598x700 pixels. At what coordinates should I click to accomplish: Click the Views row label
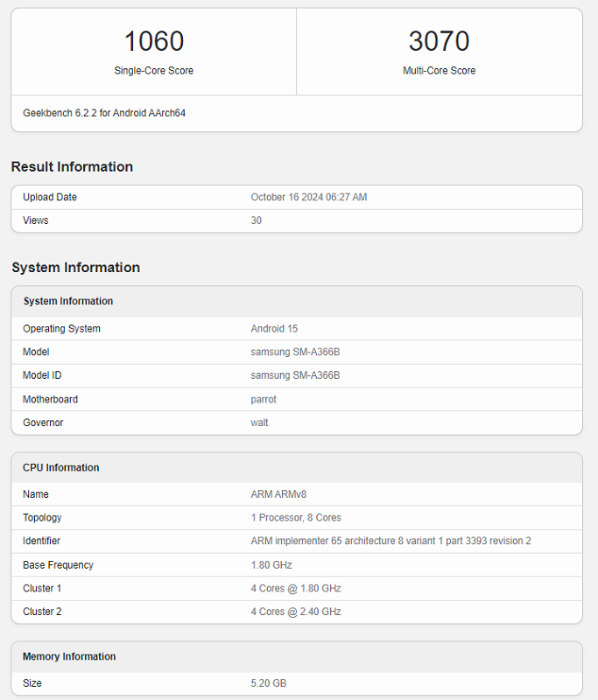(x=36, y=220)
